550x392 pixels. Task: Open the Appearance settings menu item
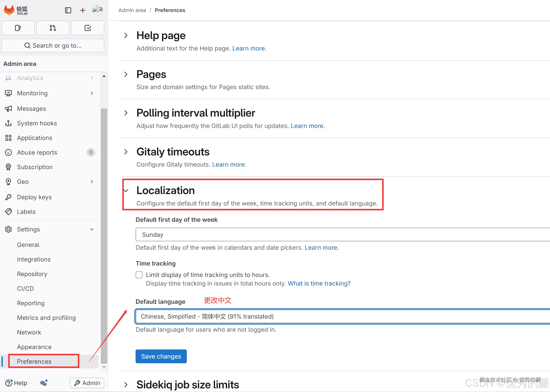tap(34, 347)
